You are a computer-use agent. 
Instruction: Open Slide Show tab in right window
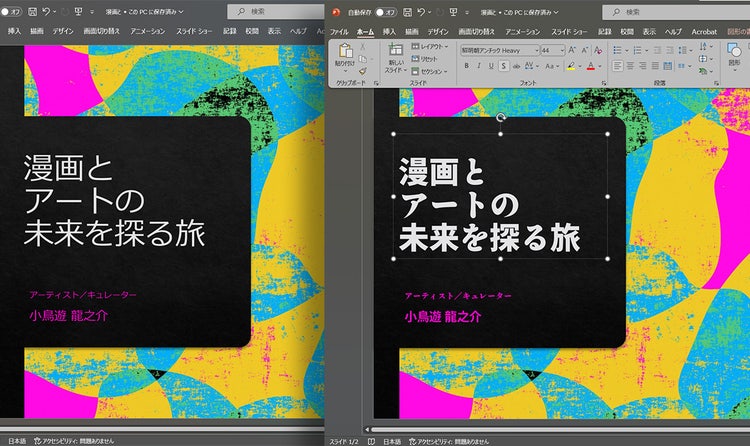[569, 32]
